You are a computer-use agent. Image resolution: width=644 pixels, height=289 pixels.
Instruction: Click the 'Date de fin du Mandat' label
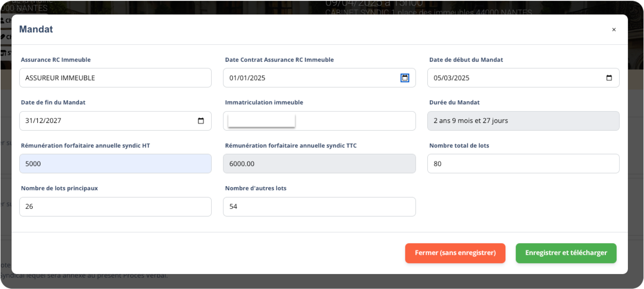point(53,102)
